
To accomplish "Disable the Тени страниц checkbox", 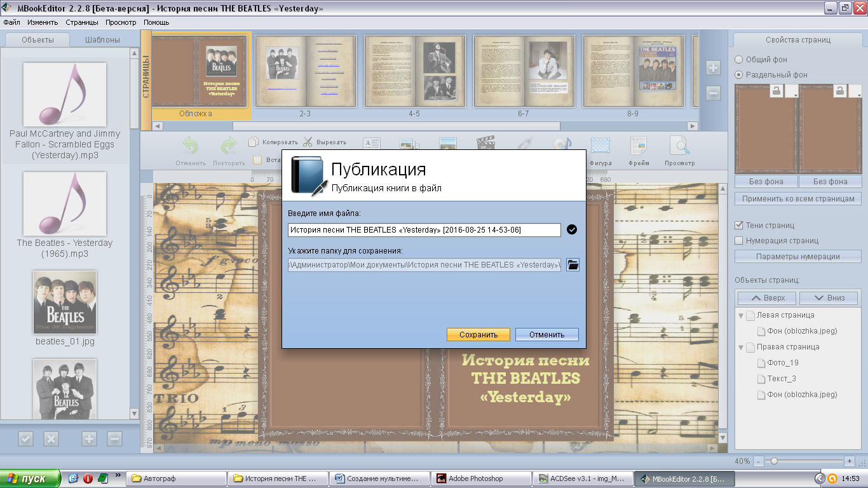I will click(738, 225).
